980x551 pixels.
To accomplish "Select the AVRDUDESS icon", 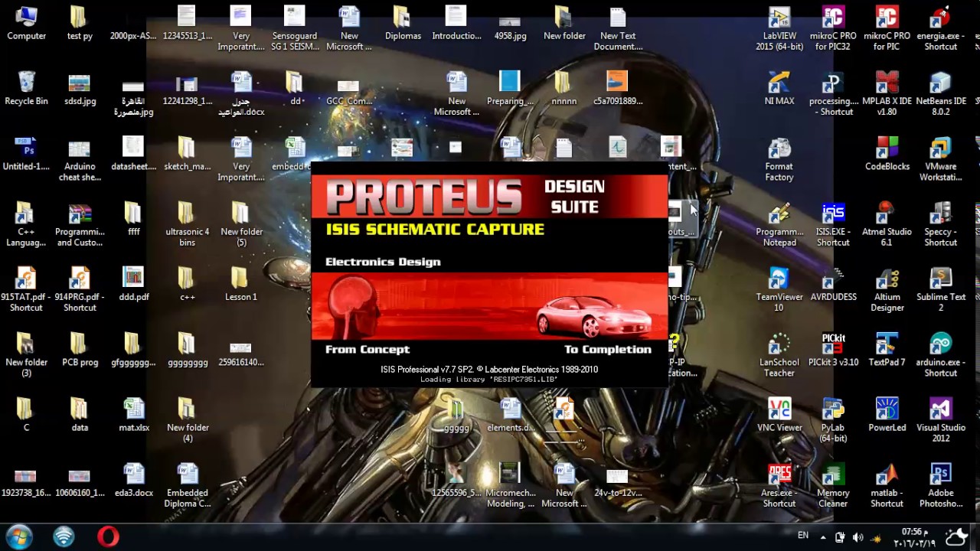I will (833, 285).
